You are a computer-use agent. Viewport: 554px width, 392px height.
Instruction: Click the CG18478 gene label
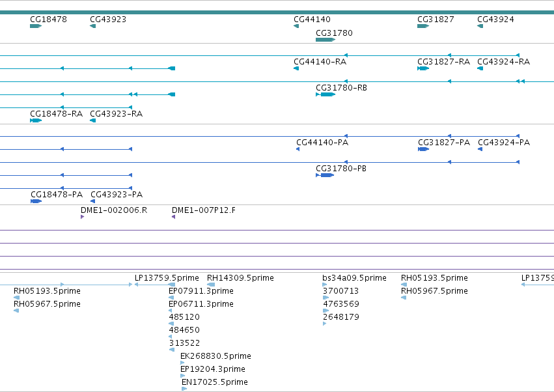(x=48, y=19)
